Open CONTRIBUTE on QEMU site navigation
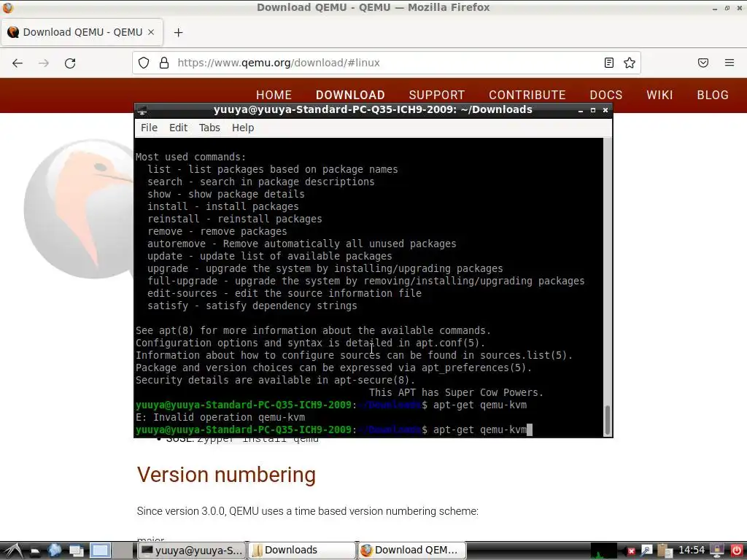 pyautogui.click(x=527, y=95)
